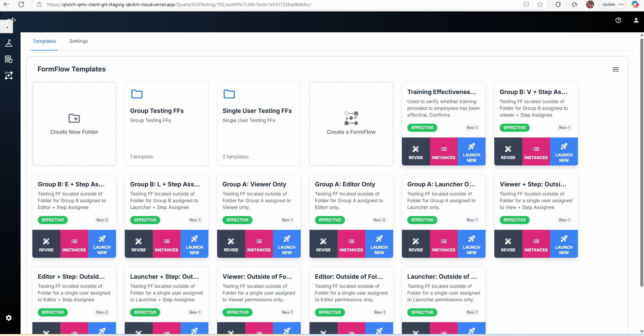Image resolution: width=644 pixels, height=336 pixels.
Task: Open the FormFlow workflow sidebar icon
Action: tap(9, 75)
